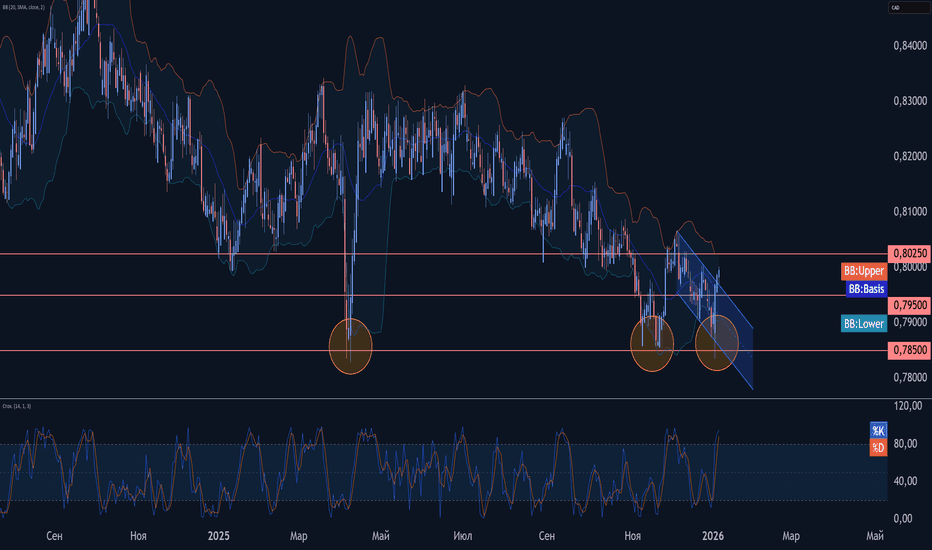Click the BB:Upper price scale label

point(864,271)
